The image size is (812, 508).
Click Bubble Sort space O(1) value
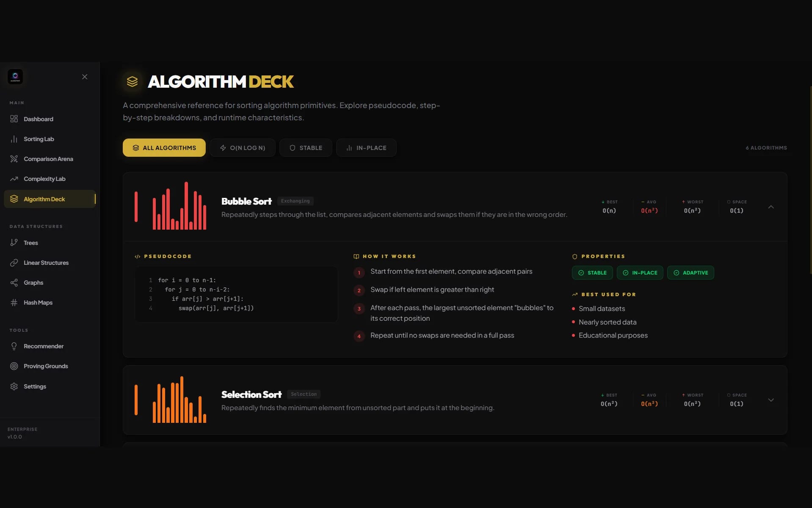coord(737,211)
